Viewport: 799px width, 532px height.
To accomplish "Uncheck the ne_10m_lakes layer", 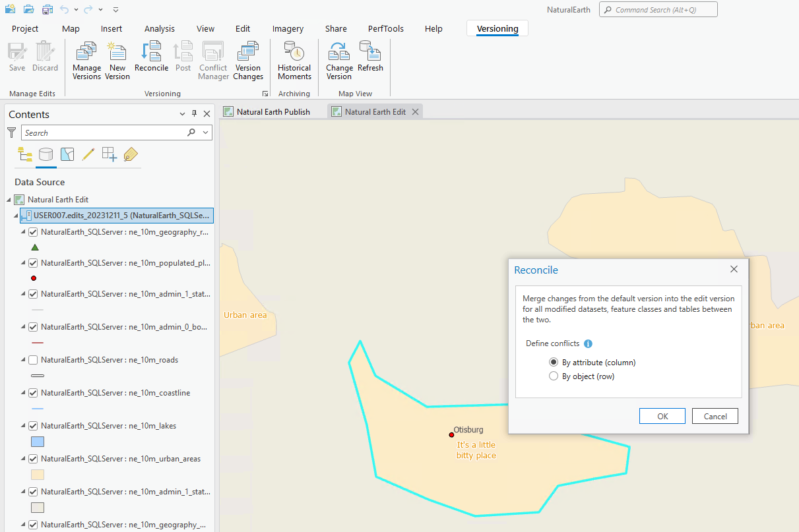I will (x=33, y=426).
